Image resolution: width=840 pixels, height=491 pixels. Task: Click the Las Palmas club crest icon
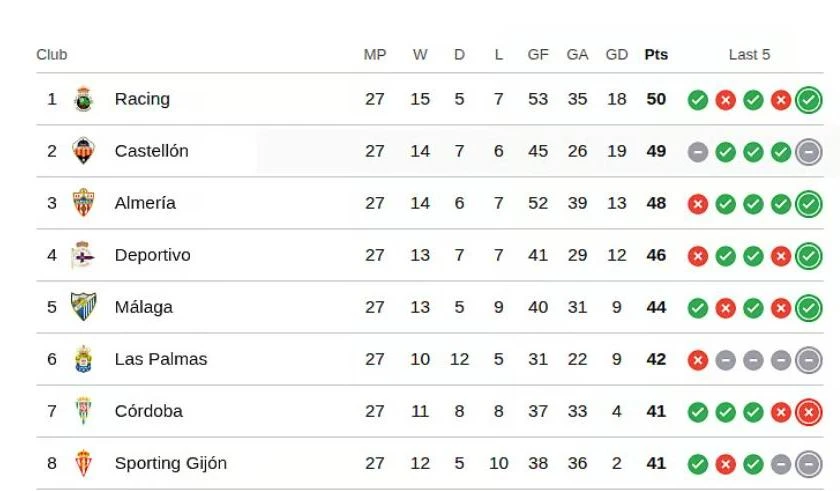tap(84, 359)
